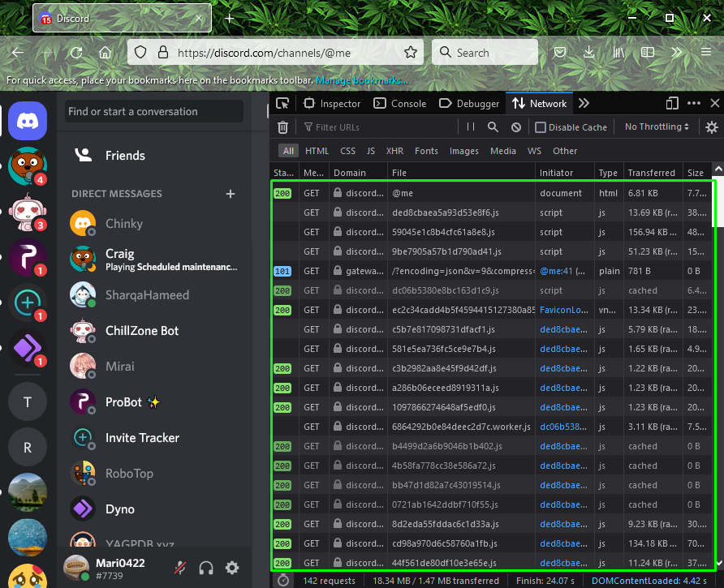Filter requests by XHR
This screenshot has width=724, height=588.
394,151
